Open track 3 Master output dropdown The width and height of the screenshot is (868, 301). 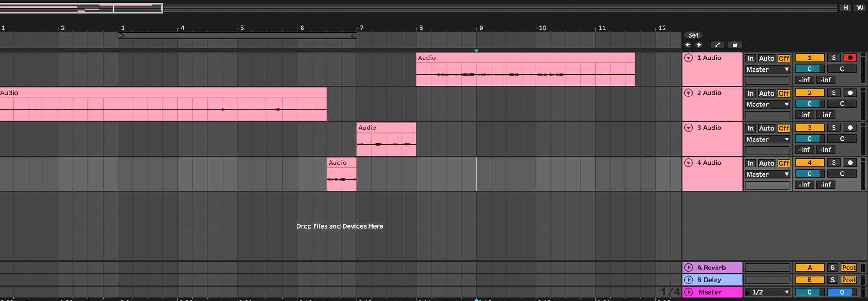pyautogui.click(x=768, y=139)
